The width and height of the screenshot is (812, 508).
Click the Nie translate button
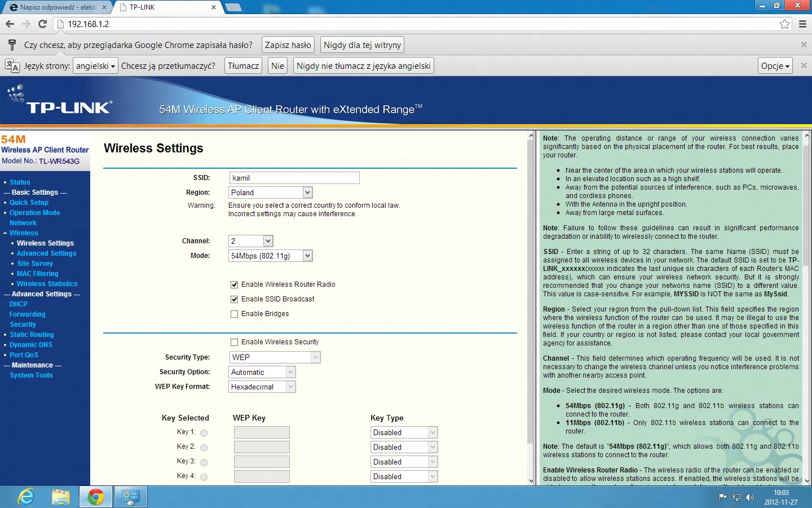pyautogui.click(x=278, y=66)
